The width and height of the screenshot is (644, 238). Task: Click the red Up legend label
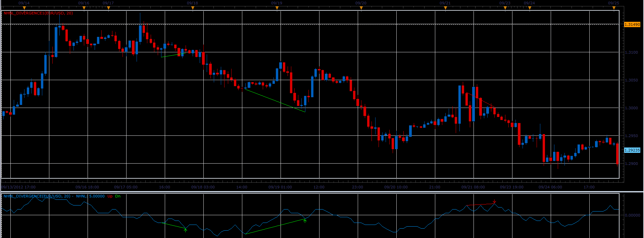pos(110,196)
